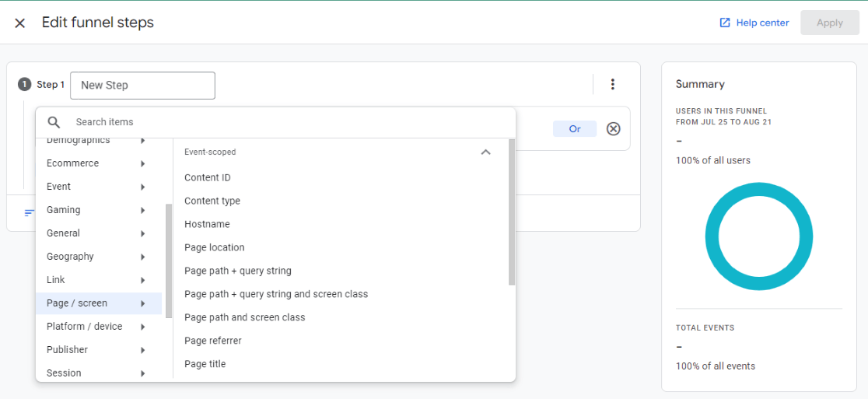This screenshot has height=399, width=868.
Task: Choose the Page location dimension
Action: [x=215, y=247]
